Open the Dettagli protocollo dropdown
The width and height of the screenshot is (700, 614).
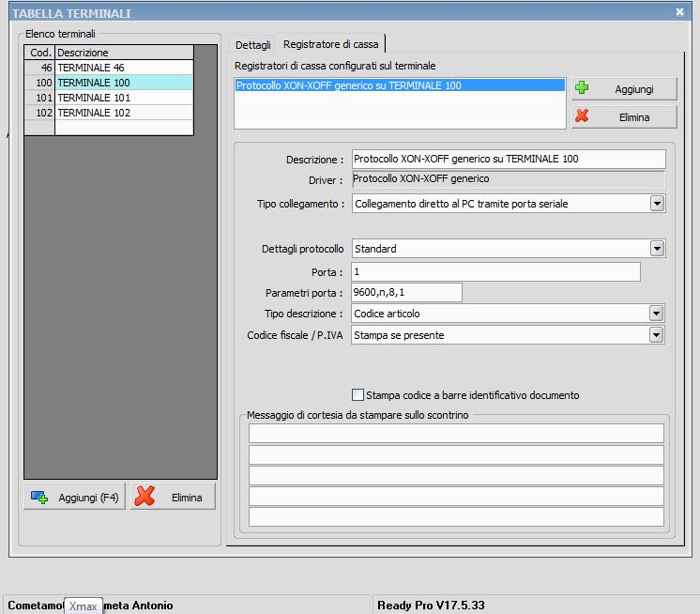click(x=657, y=249)
